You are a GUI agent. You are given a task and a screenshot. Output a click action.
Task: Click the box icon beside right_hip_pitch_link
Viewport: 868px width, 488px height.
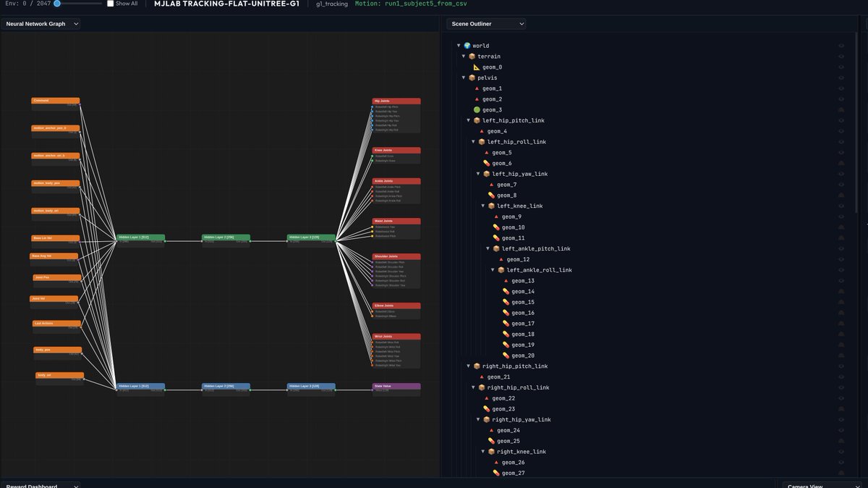pos(477,366)
